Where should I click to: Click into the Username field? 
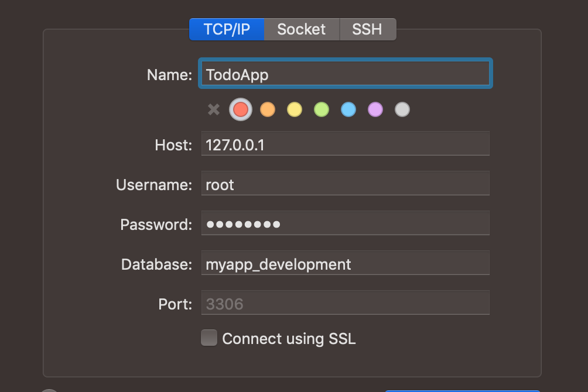tap(345, 184)
